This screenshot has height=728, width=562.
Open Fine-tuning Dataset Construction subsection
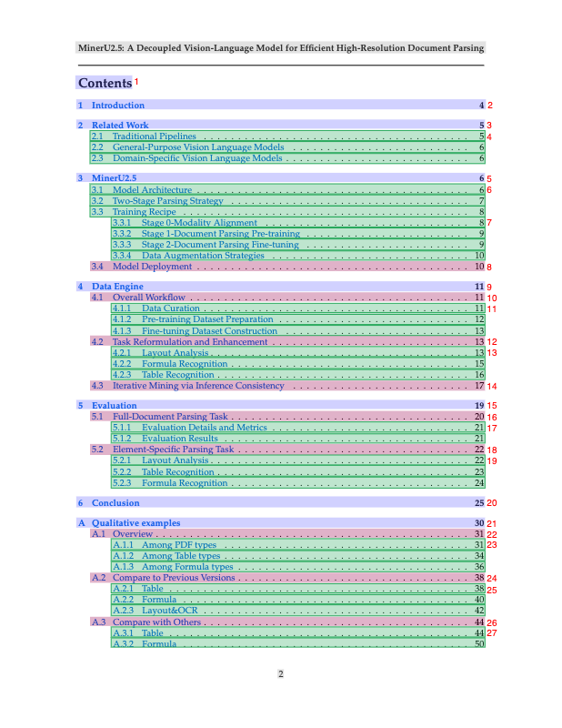pyautogui.click(x=209, y=331)
